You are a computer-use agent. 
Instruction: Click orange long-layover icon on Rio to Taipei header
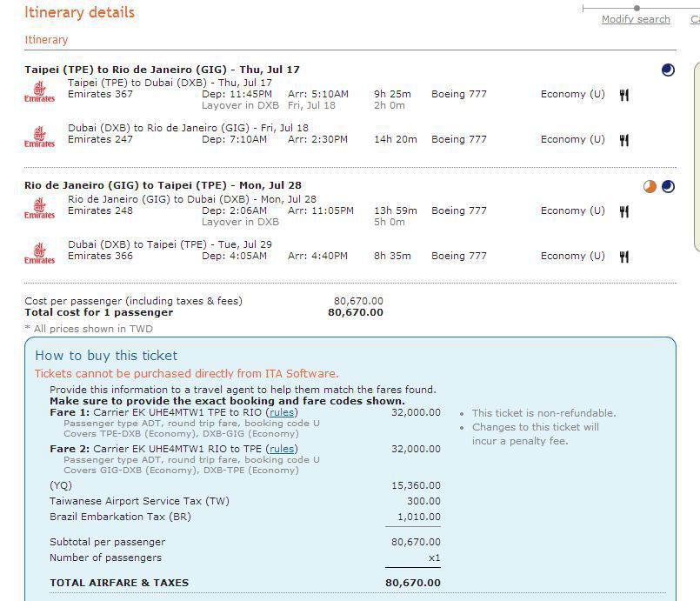[x=650, y=187]
